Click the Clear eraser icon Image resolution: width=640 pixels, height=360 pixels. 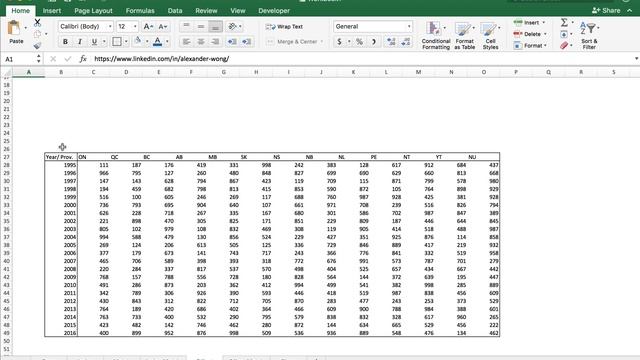tap(564, 45)
